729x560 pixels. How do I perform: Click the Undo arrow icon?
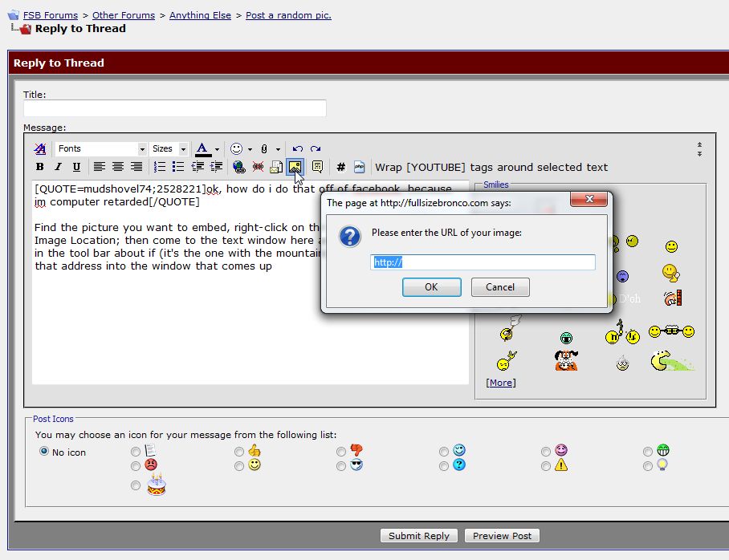coord(297,148)
